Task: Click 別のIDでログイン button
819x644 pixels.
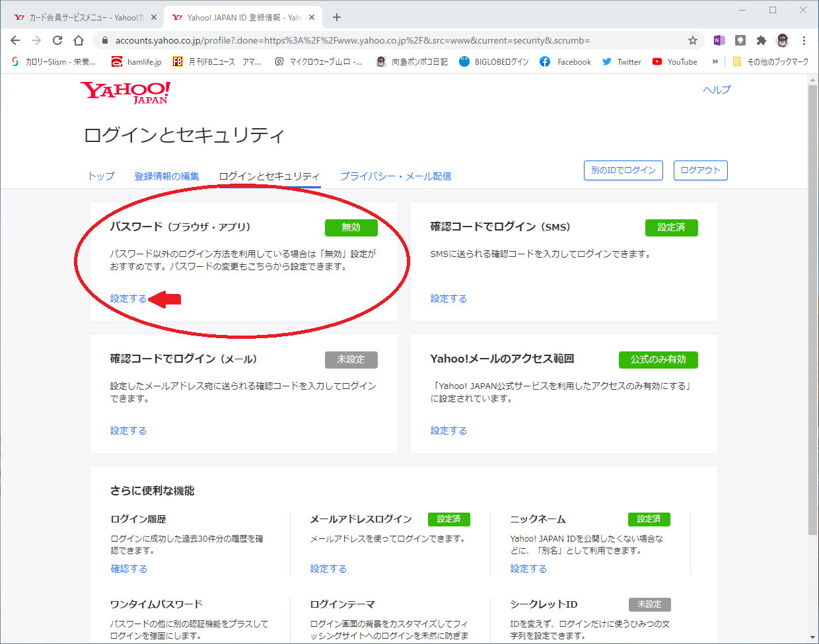Action: point(623,170)
